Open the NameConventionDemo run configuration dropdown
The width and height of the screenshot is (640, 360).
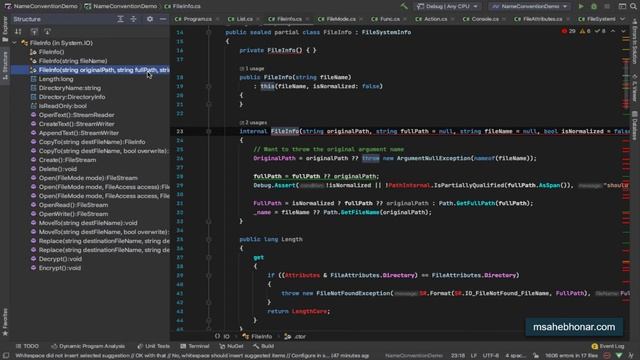tap(529, 6)
